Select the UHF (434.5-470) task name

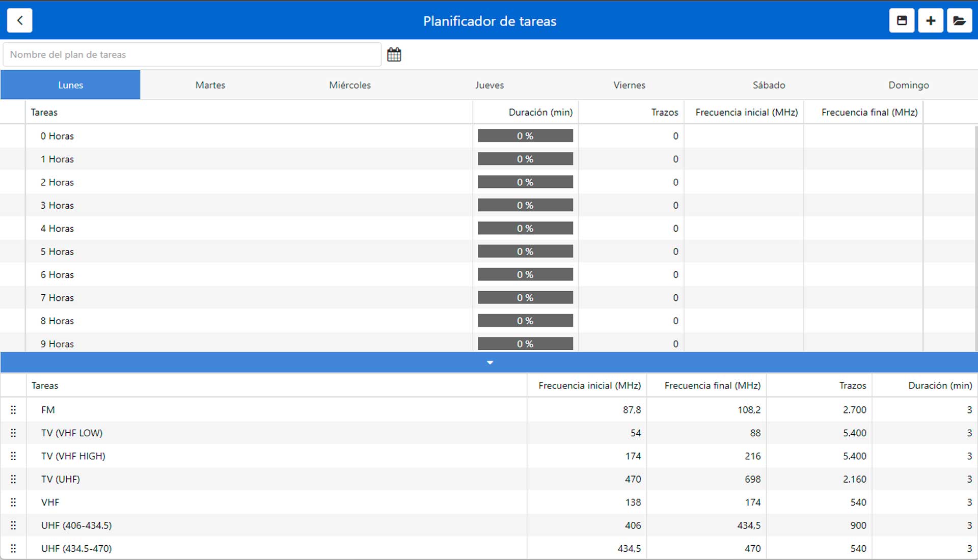click(x=76, y=548)
